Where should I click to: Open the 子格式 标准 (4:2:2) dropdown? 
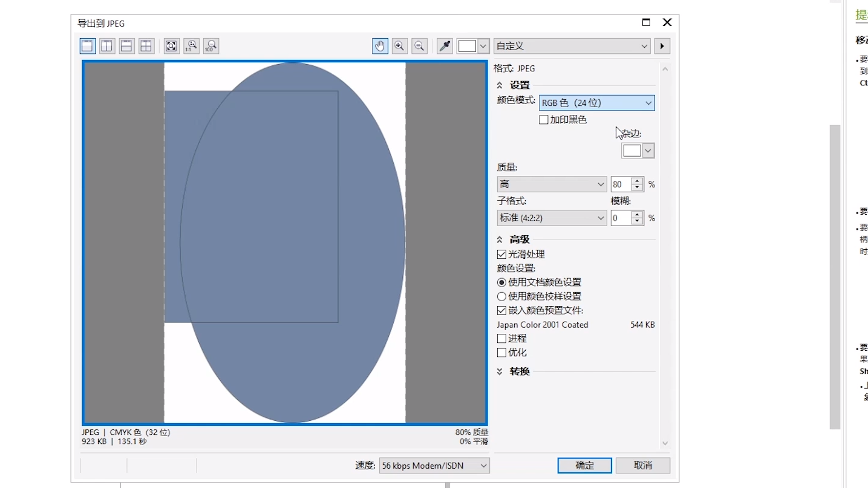point(552,218)
